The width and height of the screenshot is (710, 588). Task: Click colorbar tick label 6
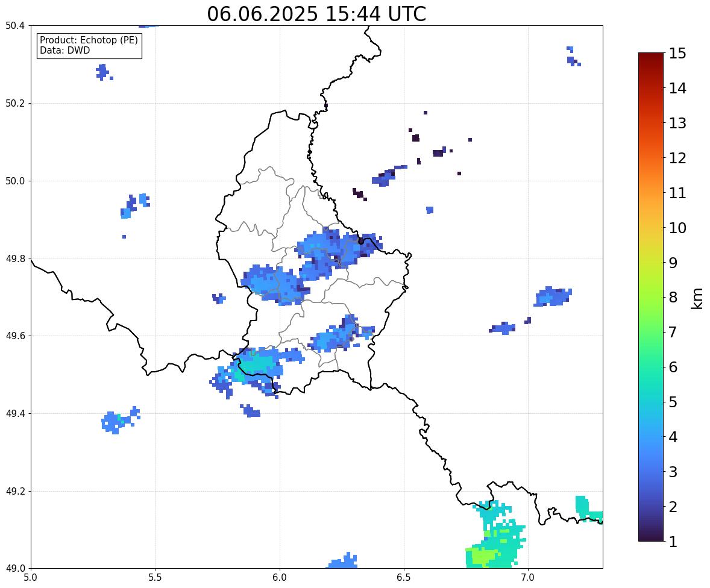[x=673, y=367]
